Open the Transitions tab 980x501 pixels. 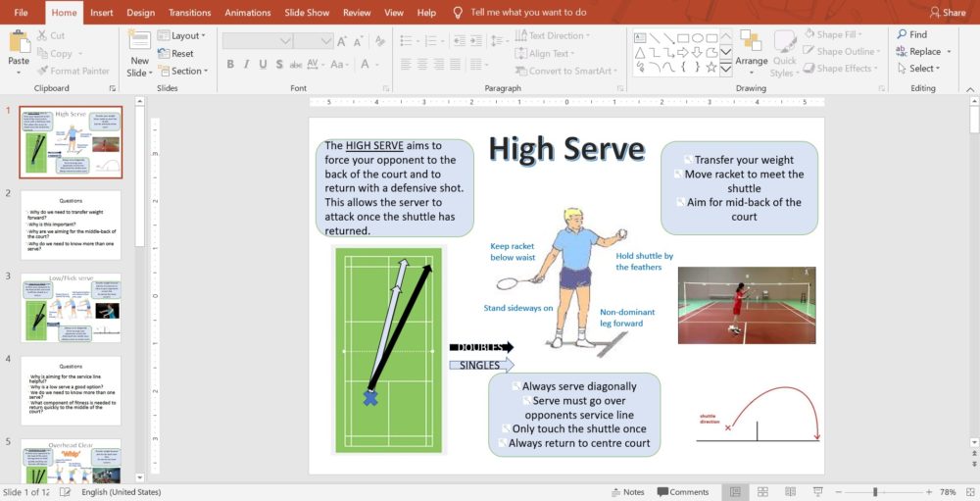tap(189, 13)
